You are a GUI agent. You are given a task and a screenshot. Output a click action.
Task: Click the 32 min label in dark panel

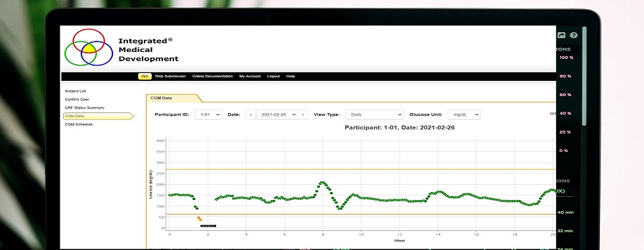coord(566,231)
